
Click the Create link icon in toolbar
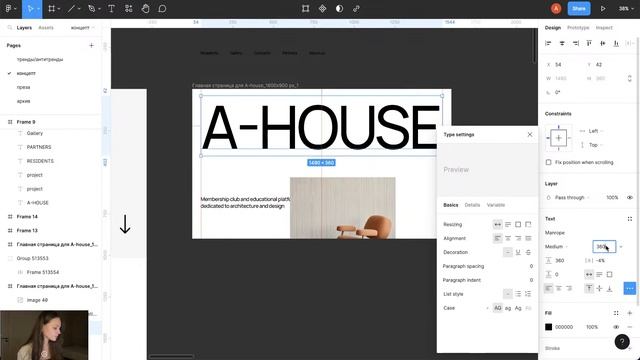click(356, 9)
